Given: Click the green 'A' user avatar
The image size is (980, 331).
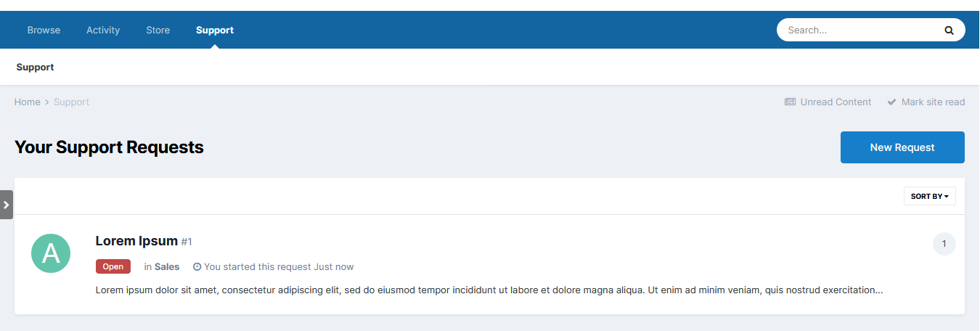Looking at the screenshot, I should pyautogui.click(x=51, y=253).
